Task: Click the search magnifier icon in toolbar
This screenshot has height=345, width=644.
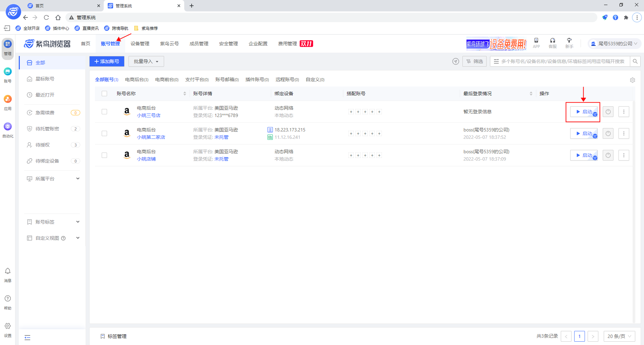Action: coord(635,61)
